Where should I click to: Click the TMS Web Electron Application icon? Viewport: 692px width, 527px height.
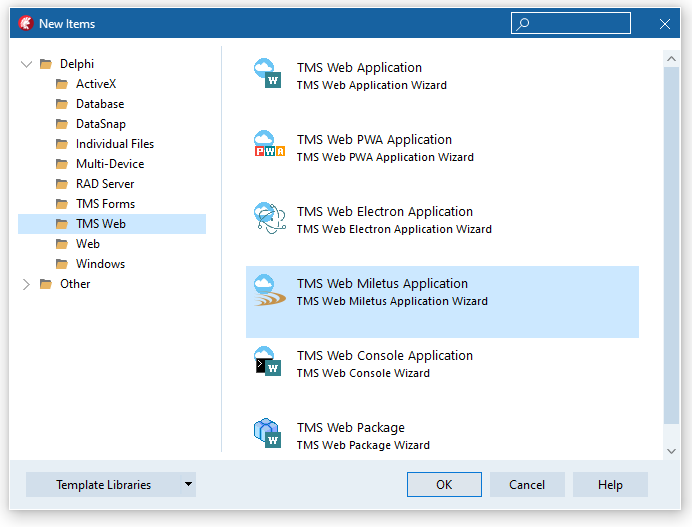coord(269,218)
